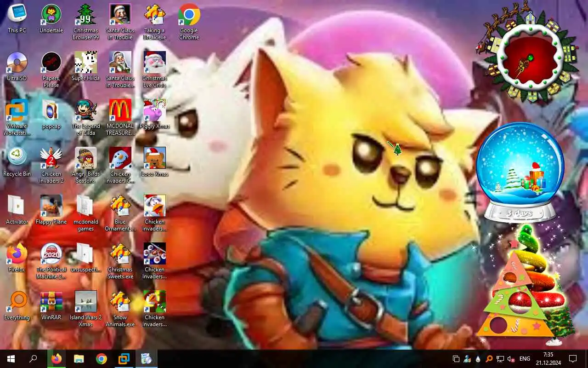
Task: Open the Papers, Please shortcut
Action: pos(51,70)
